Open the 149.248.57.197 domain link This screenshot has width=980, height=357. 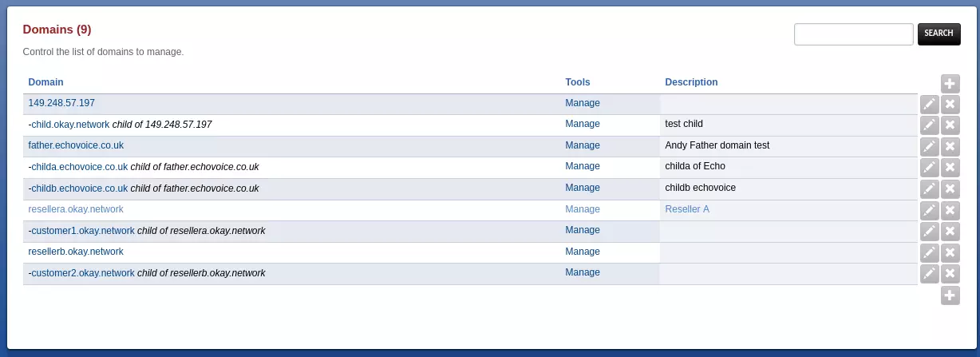(61, 103)
